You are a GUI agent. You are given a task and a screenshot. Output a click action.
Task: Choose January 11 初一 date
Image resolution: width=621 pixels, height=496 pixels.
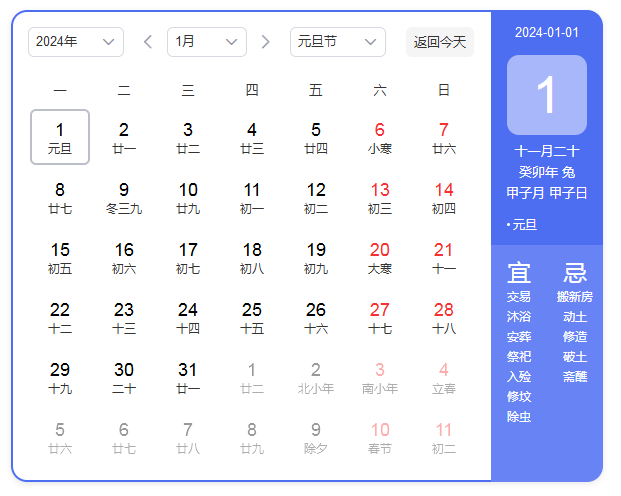click(x=252, y=197)
